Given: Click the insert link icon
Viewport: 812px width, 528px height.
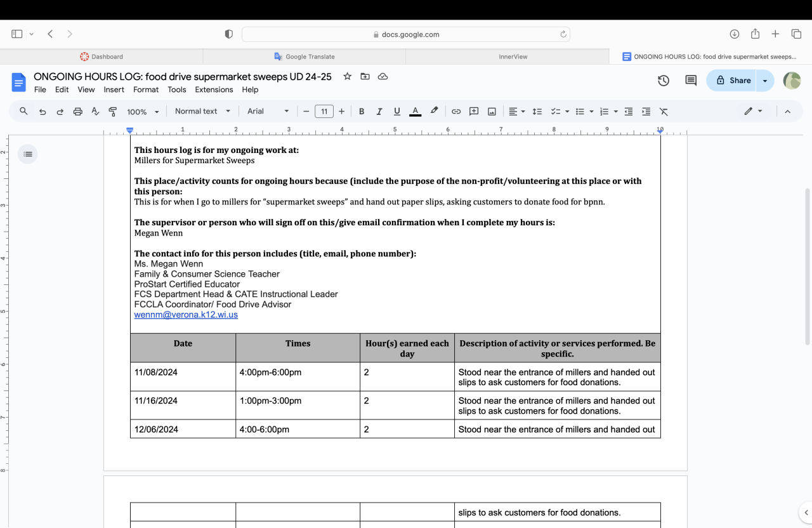Looking at the screenshot, I should tap(456, 112).
